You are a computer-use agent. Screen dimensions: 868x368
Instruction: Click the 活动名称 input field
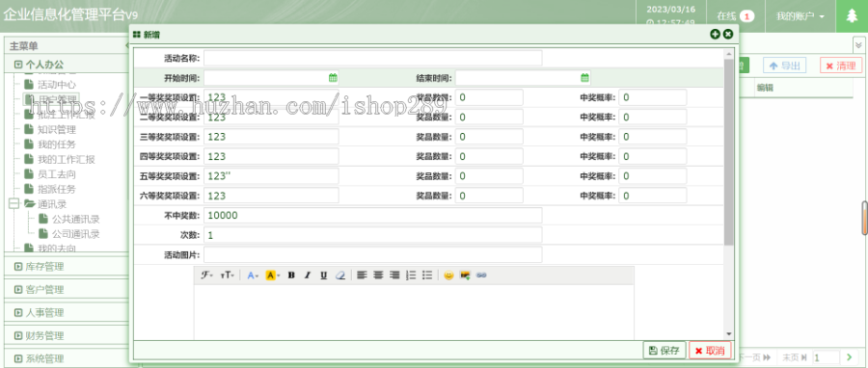click(x=372, y=58)
